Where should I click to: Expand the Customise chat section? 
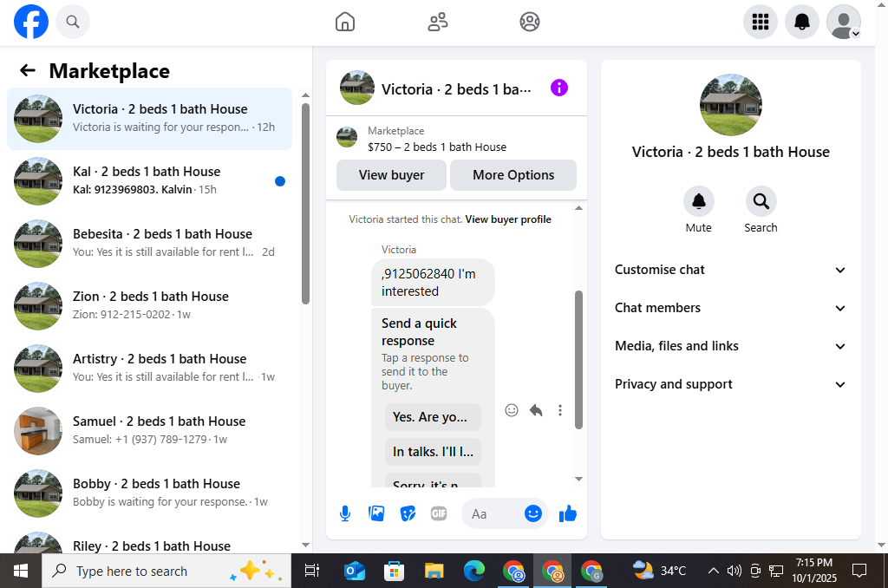tap(730, 270)
